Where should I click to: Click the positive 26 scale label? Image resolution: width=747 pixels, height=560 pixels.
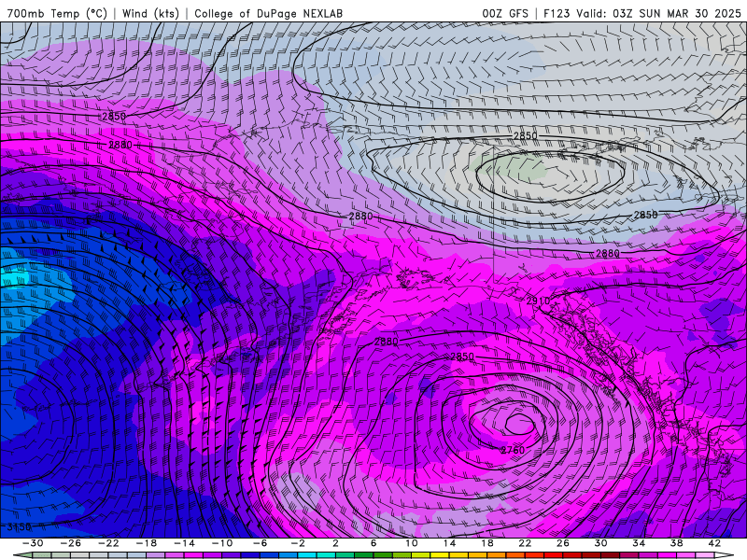[563, 543]
